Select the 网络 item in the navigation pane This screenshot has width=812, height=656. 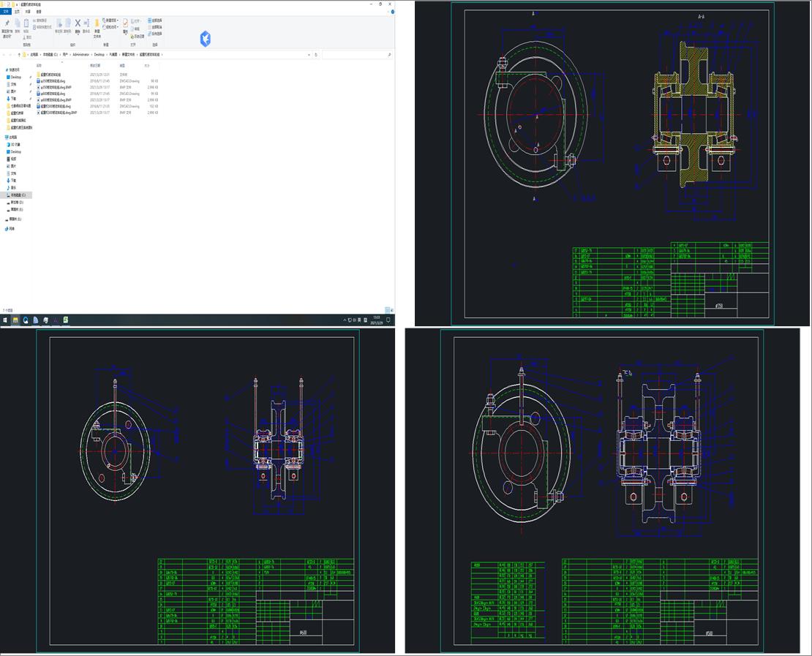pyautogui.click(x=10, y=228)
